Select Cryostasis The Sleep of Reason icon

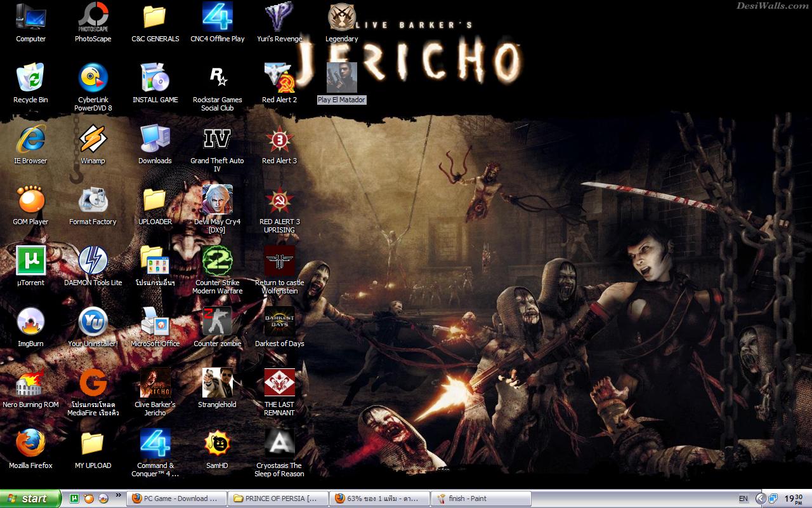(279, 444)
